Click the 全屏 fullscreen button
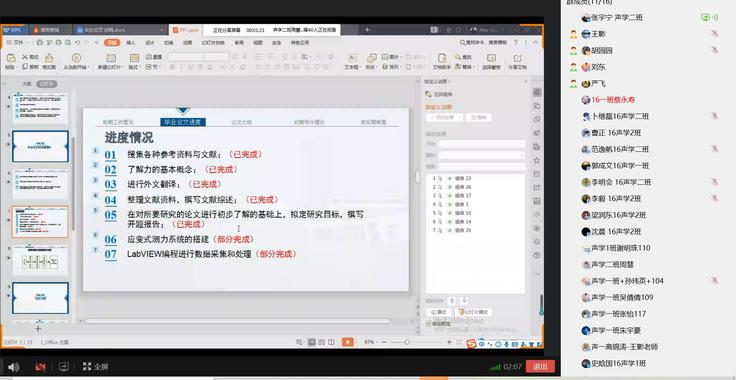Screen dimensions: 736x380 pyautogui.click(x=95, y=366)
